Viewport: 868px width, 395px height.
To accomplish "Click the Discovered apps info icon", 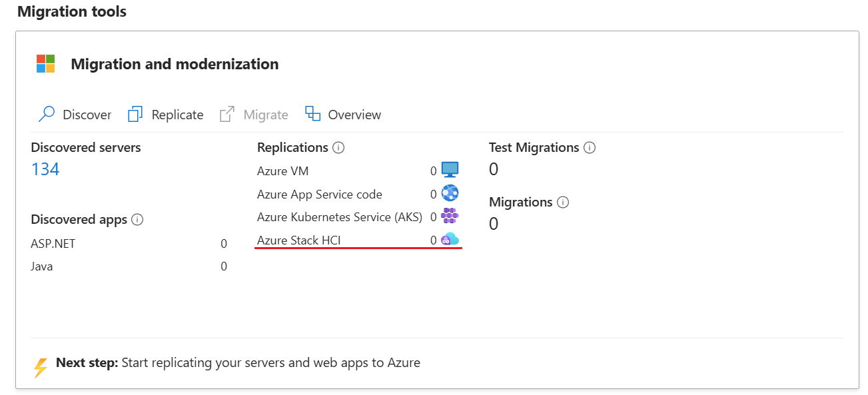I will click(x=137, y=219).
